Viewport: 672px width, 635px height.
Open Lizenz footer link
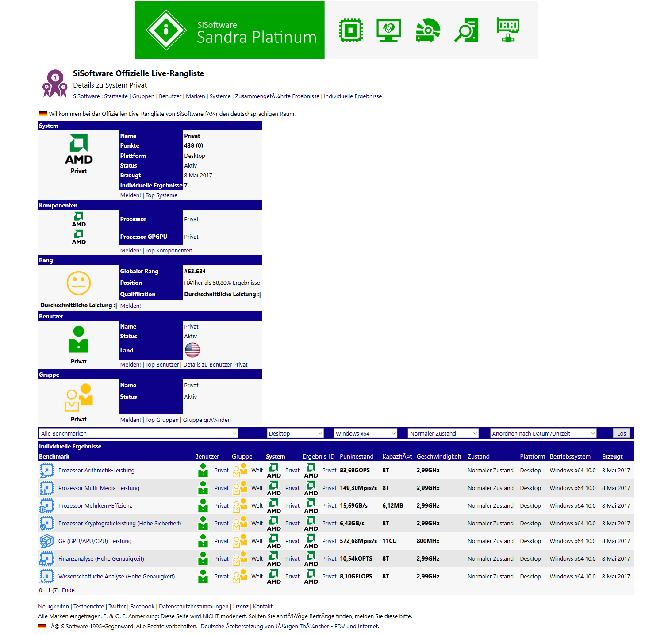(x=241, y=606)
